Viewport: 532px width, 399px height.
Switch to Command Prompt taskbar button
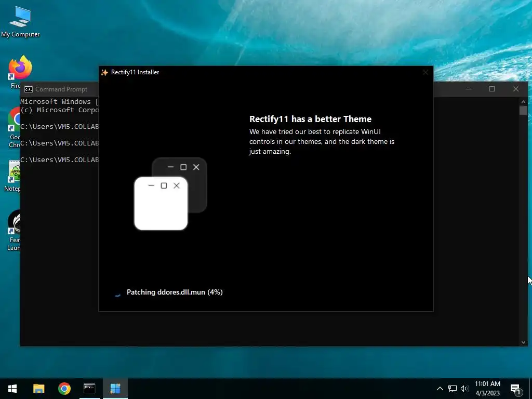click(x=89, y=389)
